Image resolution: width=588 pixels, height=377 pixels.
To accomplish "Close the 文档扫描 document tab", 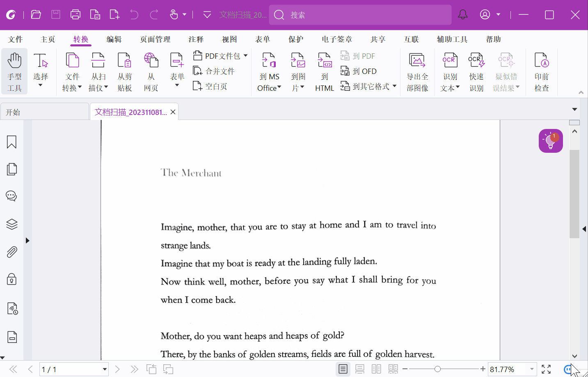I will click(173, 112).
